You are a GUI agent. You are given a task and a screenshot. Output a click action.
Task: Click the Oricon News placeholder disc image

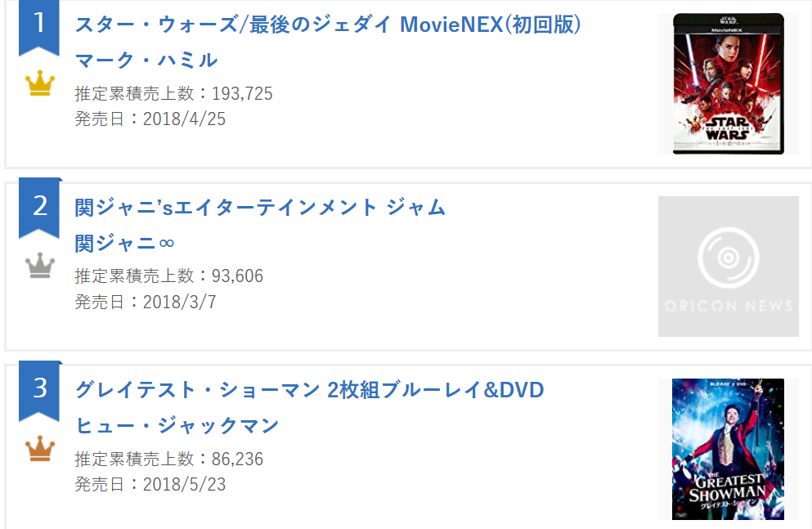(x=728, y=266)
